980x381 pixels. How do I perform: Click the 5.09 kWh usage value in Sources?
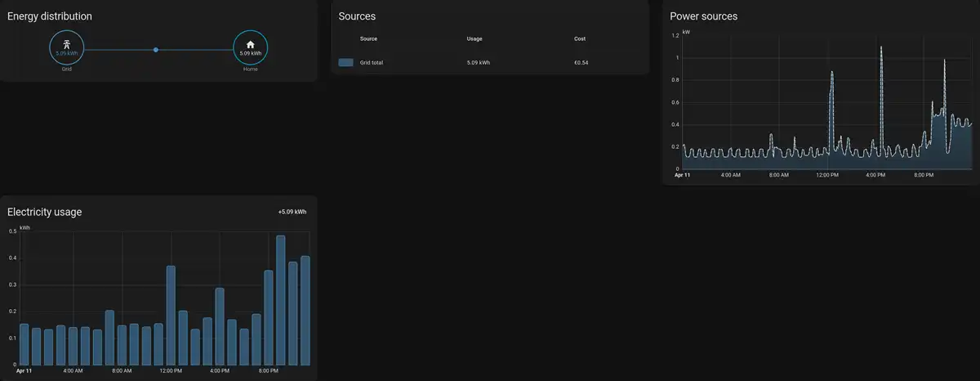click(479, 62)
